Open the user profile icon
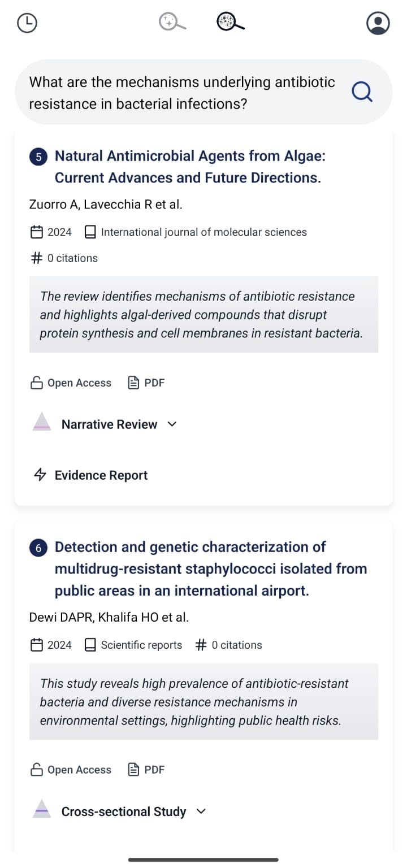The height and width of the screenshot is (868, 407). 378,23
